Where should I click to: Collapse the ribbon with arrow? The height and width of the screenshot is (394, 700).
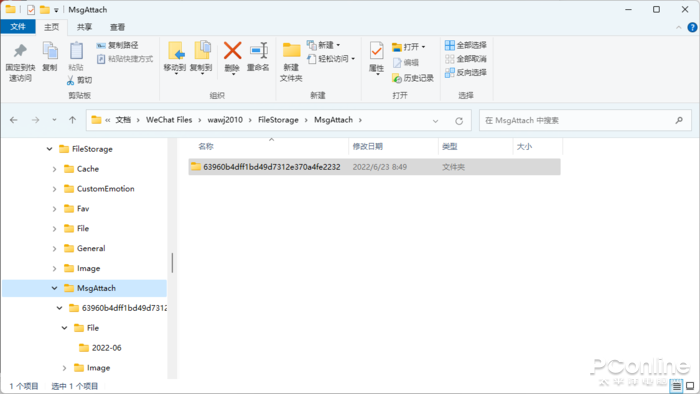pos(679,27)
